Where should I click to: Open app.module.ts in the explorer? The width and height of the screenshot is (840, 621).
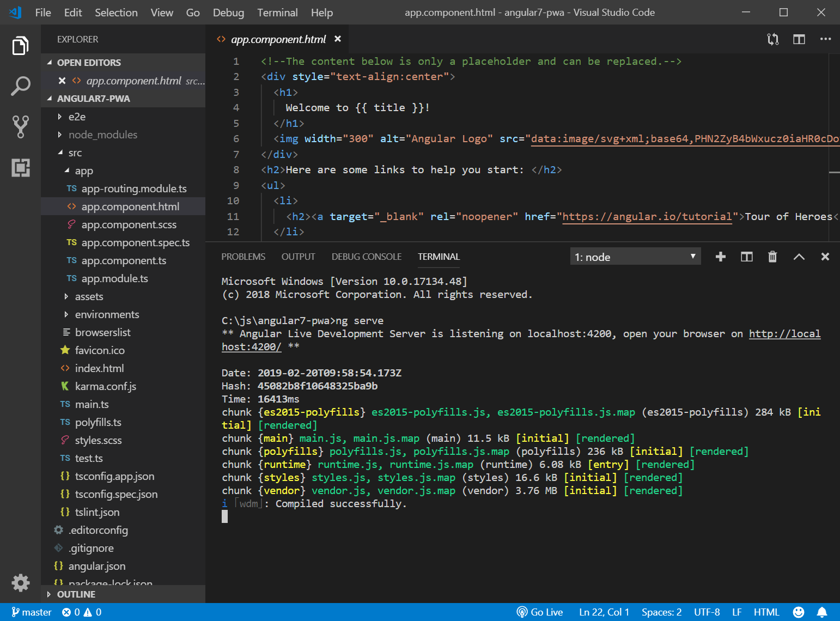114,278
